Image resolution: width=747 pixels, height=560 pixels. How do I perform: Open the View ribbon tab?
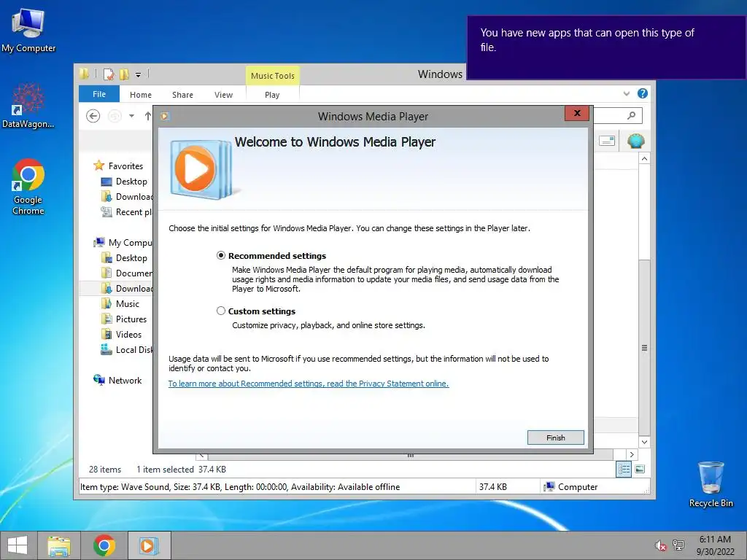(x=223, y=95)
